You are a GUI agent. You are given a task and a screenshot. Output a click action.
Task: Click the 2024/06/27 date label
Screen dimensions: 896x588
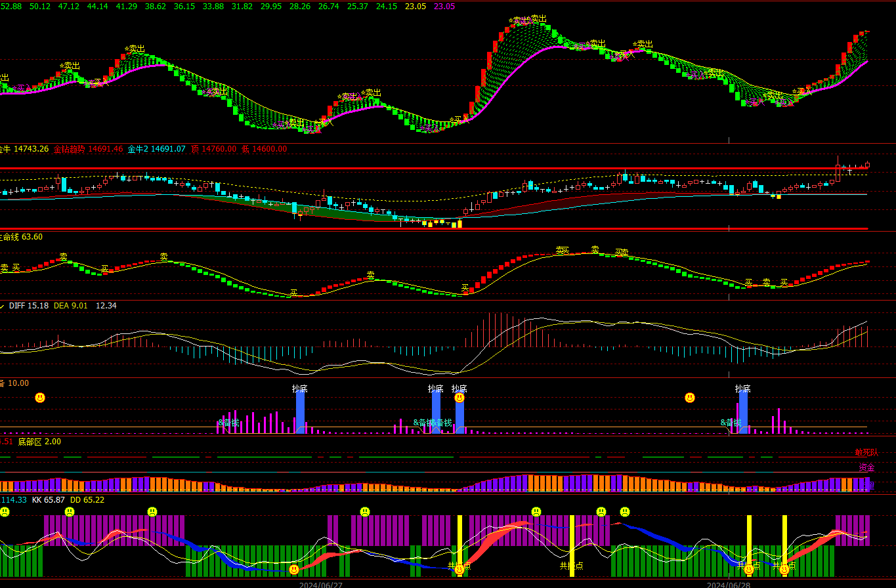click(x=321, y=585)
